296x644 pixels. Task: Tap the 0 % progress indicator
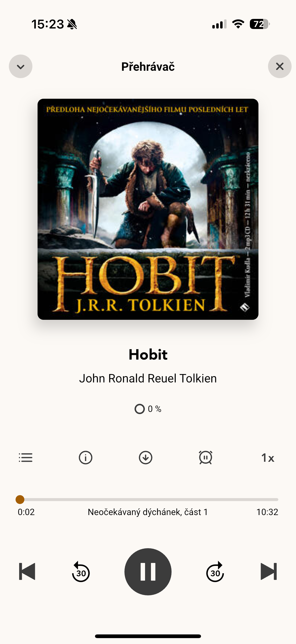tap(148, 409)
